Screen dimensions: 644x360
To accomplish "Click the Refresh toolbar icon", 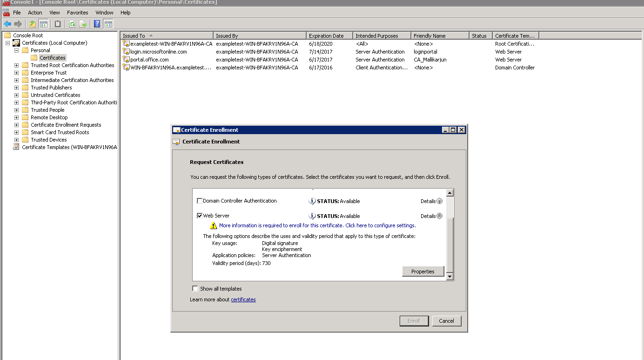I will click(72, 24).
